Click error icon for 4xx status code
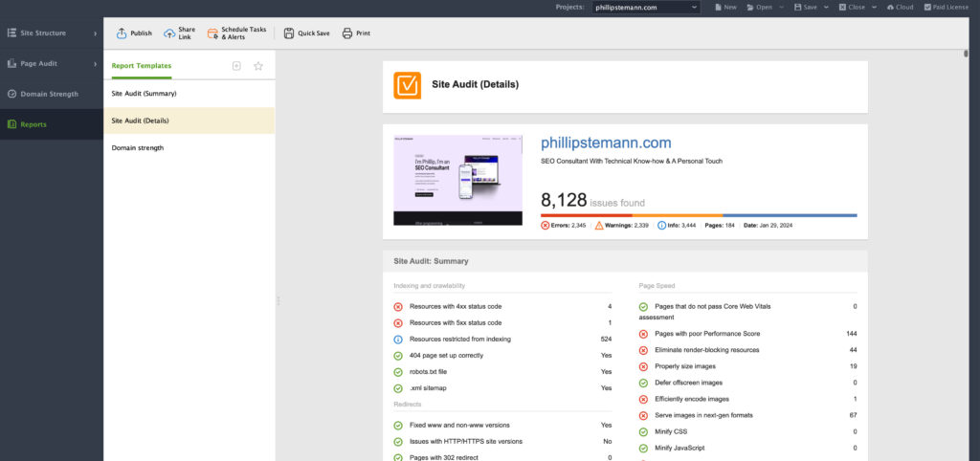The width and height of the screenshot is (980, 461). [398, 307]
